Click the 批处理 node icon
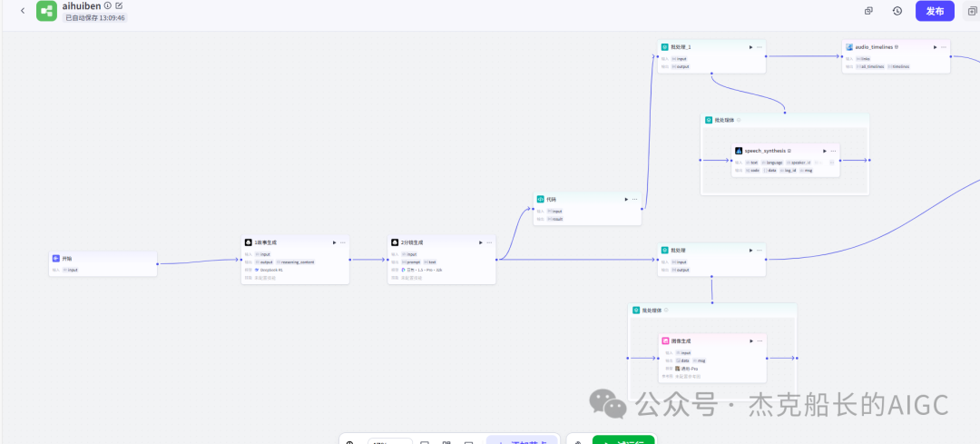 (665, 250)
